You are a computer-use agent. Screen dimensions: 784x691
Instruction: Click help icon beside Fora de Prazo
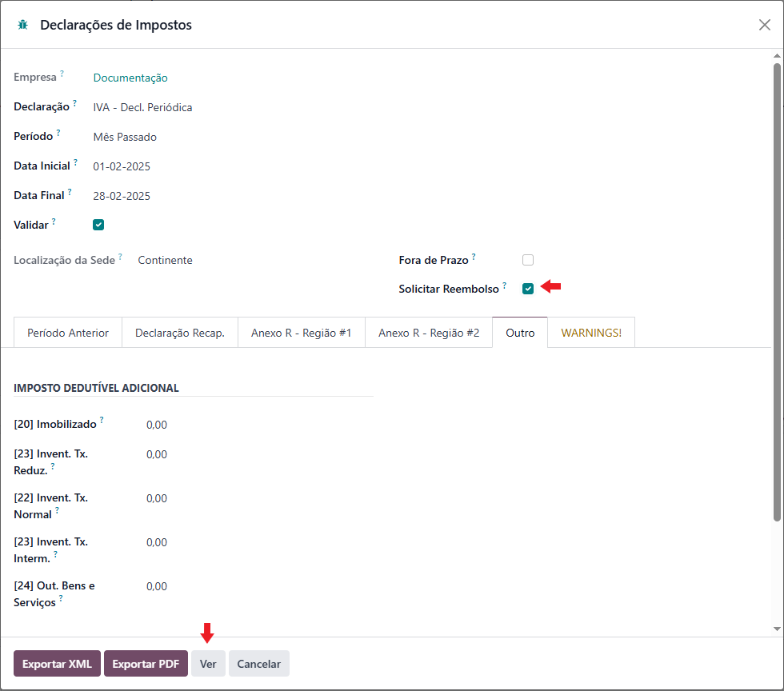(474, 256)
